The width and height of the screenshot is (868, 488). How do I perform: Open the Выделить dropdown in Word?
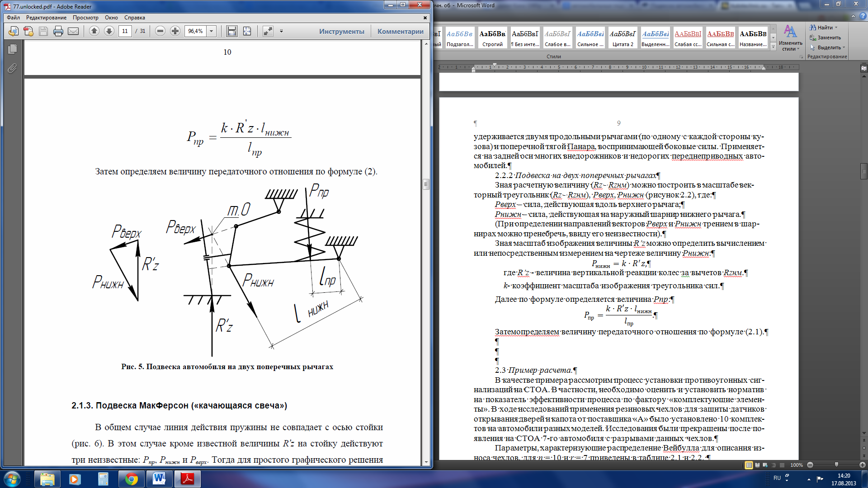coord(827,47)
